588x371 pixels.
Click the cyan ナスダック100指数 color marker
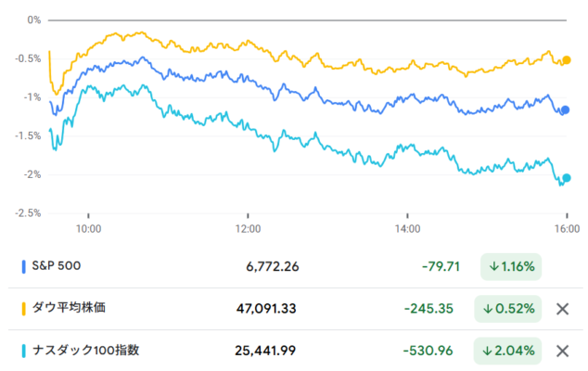tap(23, 351)
